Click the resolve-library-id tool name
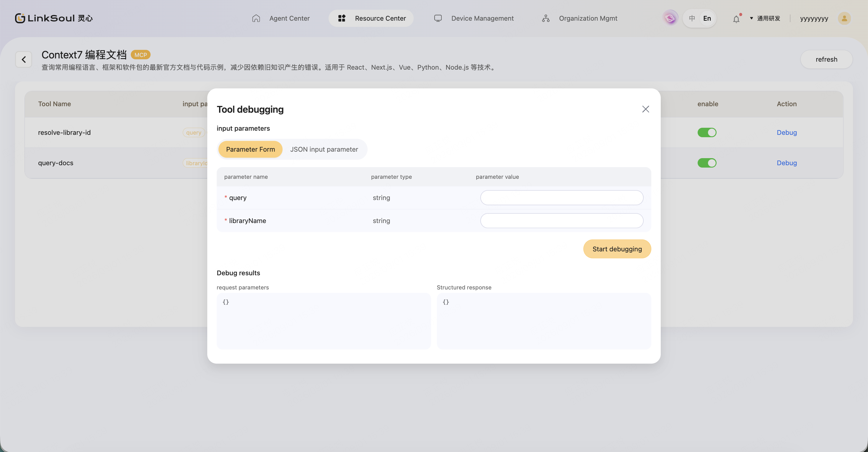The height and width of the screenshot is (452, 868). [64, 132]
